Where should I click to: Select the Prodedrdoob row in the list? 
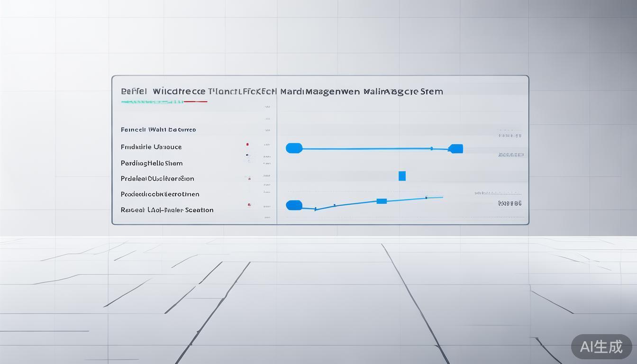pos(160,194)
